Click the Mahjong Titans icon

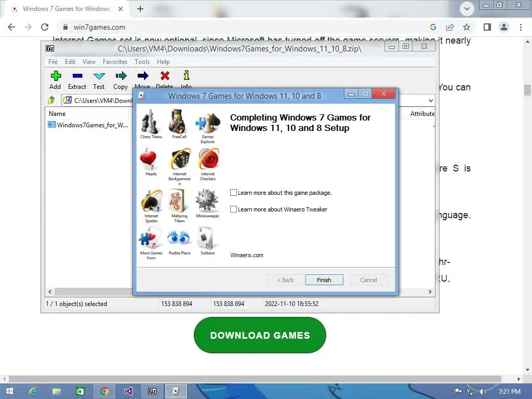(178, 201)
